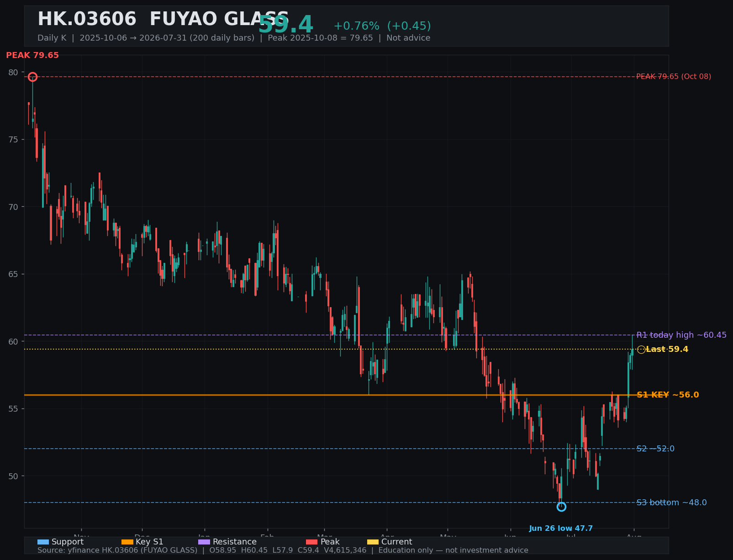Screen dimensions: 733x560
Task: Click the y-axis tick label 55
Action: (13, 408)
